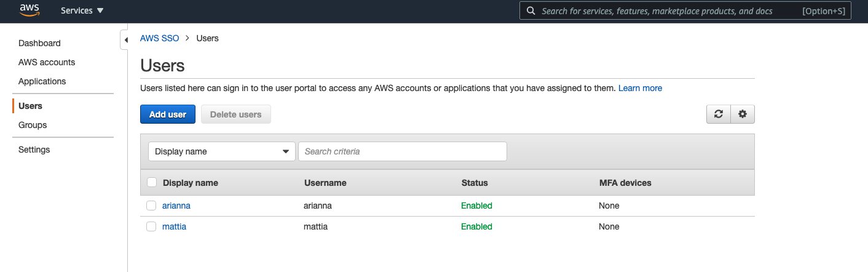Open the Display name filter dropdown

click(x=222, y=151)
